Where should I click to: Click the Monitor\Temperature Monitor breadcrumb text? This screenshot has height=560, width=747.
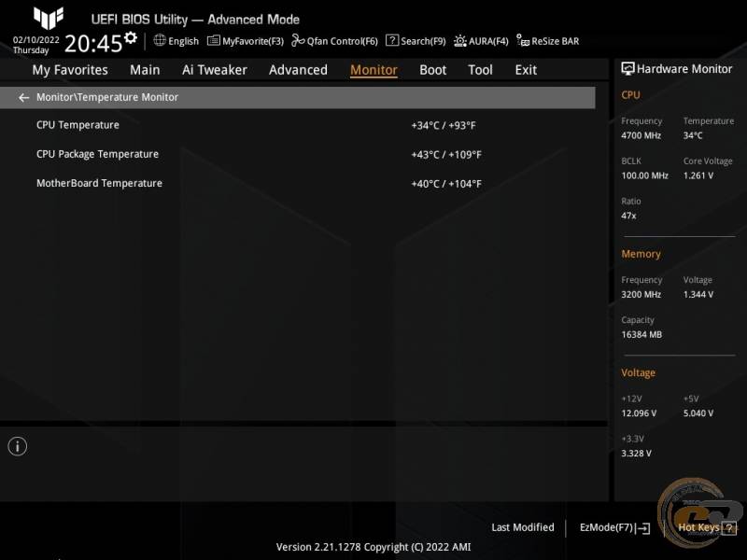107,97
